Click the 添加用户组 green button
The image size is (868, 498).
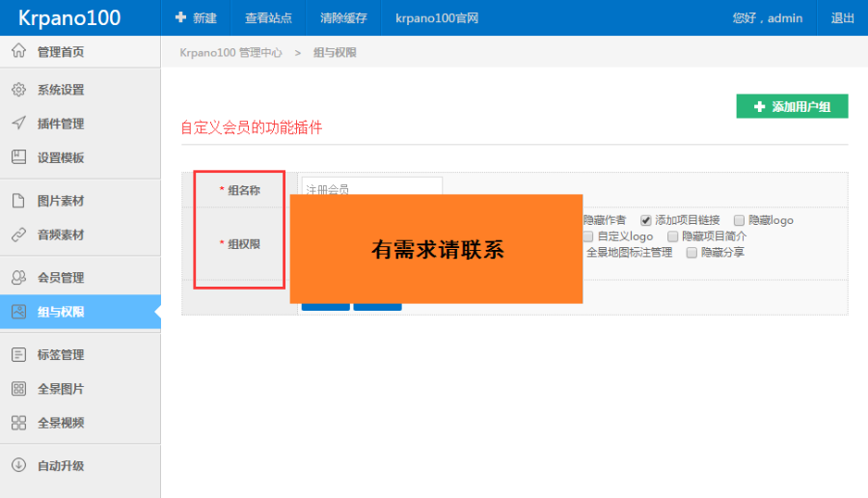pyautogui.click(x=792, y=106)
